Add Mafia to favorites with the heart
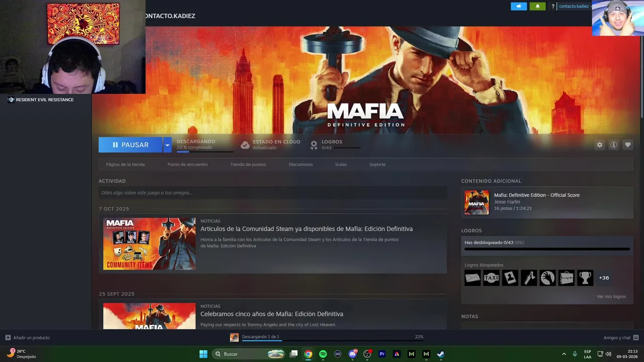 pos(628,145)
